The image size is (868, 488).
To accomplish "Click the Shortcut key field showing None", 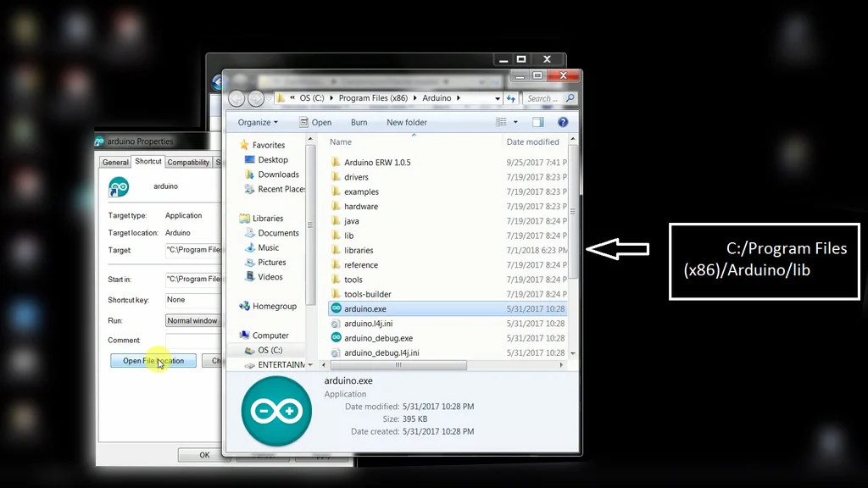I will point(193,300).
